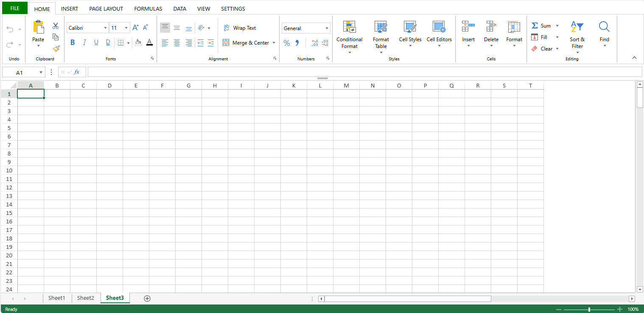This screenshot has width=644, height=313.
Task: Click the Undo arrow icon
Action: pos(10,29)
